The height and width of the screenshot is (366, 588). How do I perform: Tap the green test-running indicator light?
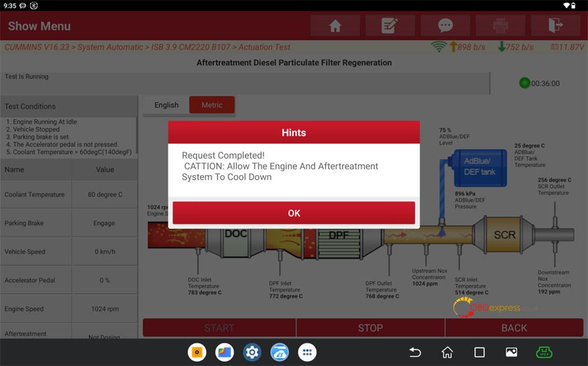pyautogui.click(x=524, y=83)
